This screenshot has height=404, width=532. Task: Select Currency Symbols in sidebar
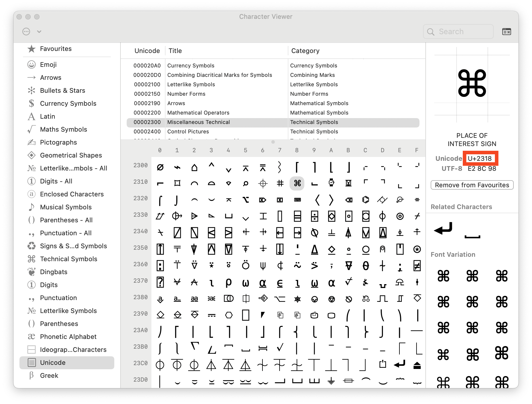(67, 103)
